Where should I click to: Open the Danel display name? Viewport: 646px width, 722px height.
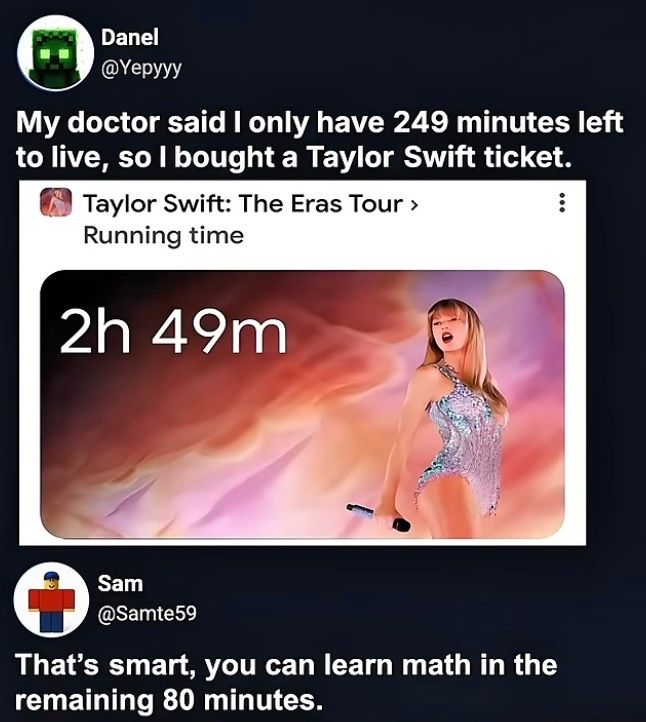point(130,37)
